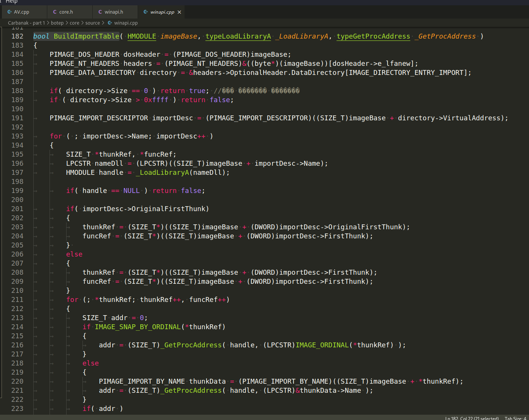Click 'IMAGE_SNAP_BY_ORDINAL' macro on line 214
Viewport: 529px width, 420px height.
[x=138, y=327]
